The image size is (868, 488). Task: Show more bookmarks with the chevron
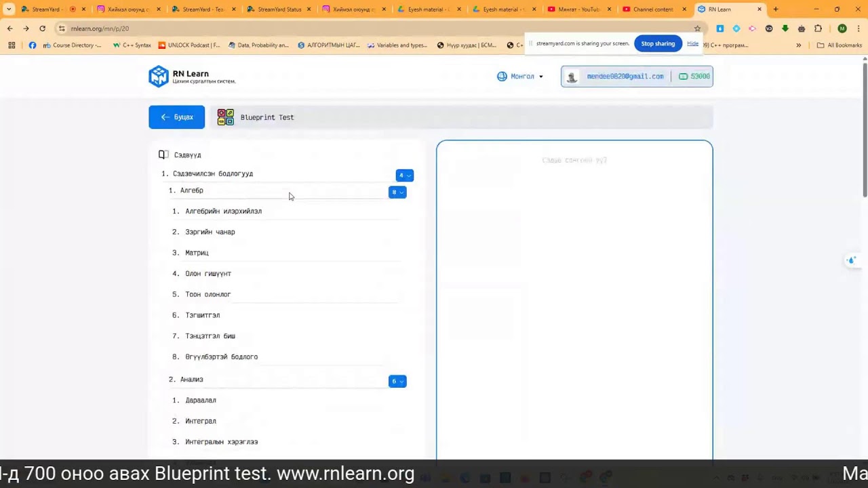click(798, 45)
